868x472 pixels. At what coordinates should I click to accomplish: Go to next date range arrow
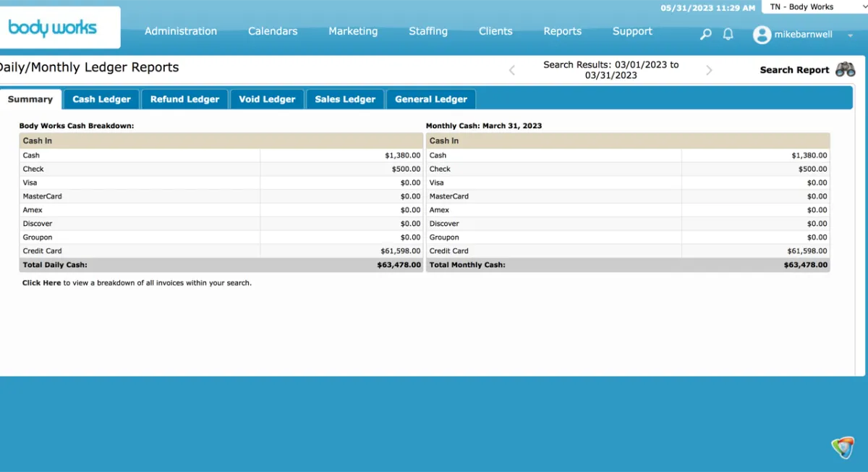pos(709,70)
